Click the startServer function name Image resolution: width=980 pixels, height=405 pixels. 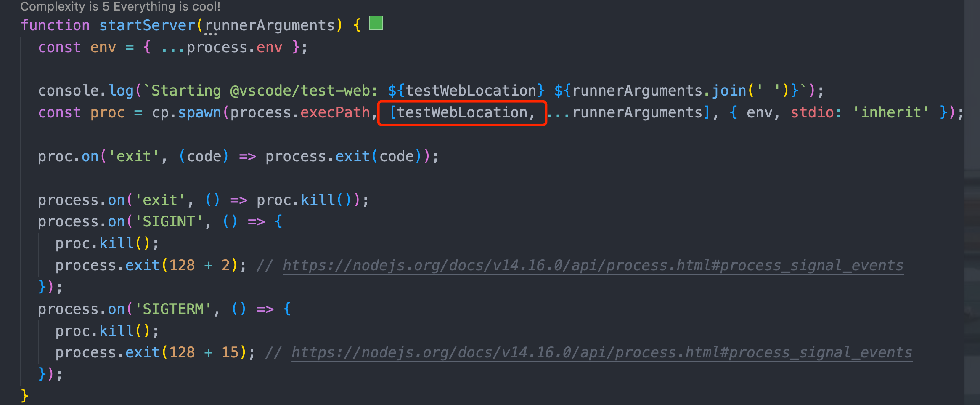tap(147, 25)
